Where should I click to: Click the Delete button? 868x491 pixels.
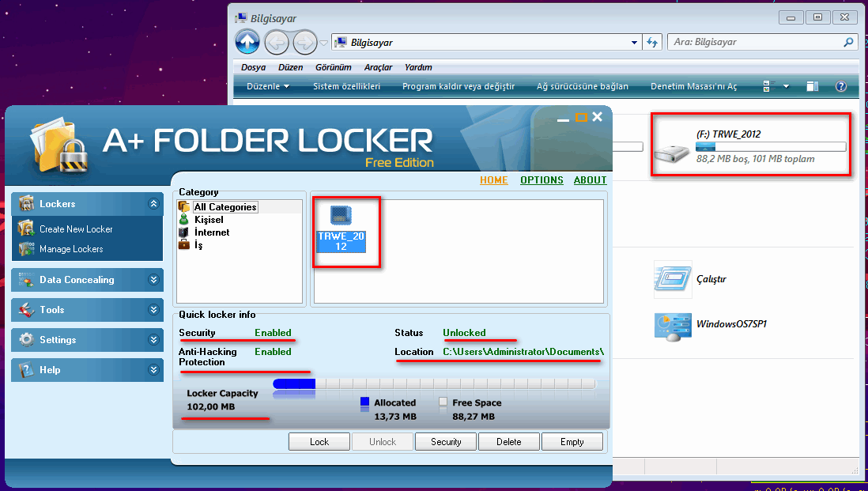click(509, 442)
